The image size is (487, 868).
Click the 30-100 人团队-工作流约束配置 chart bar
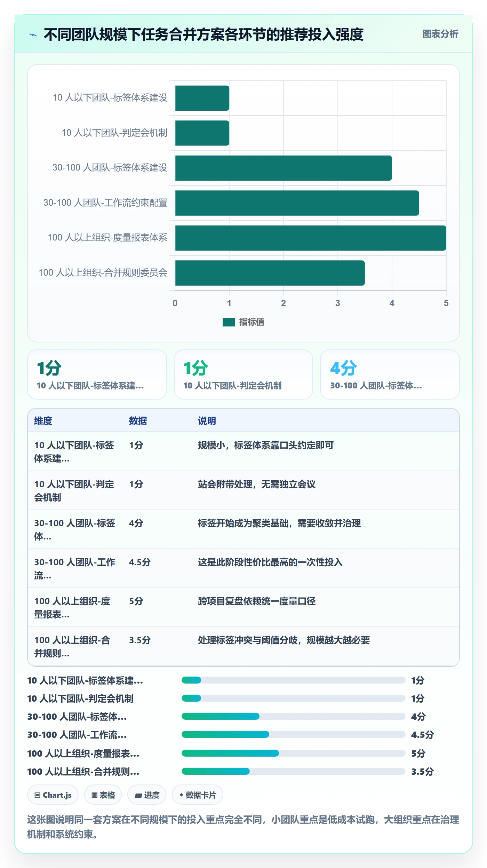click(x=297, y=203)
